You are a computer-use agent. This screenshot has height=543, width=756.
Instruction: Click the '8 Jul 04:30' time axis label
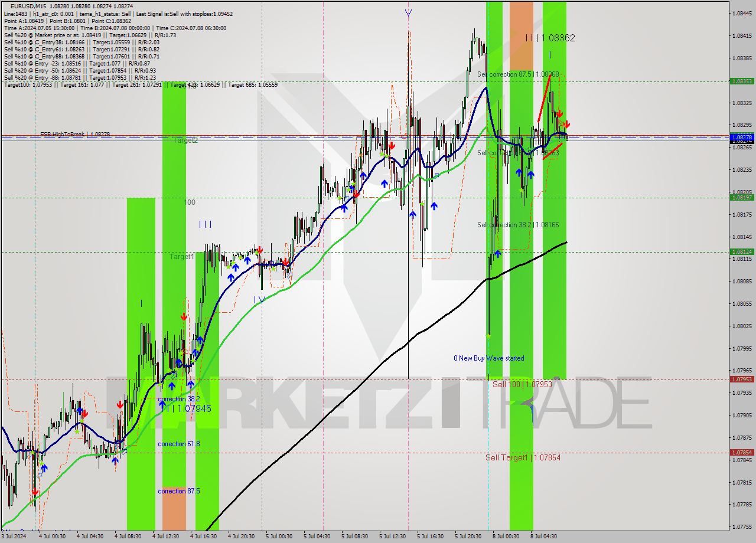click(543, 537)
